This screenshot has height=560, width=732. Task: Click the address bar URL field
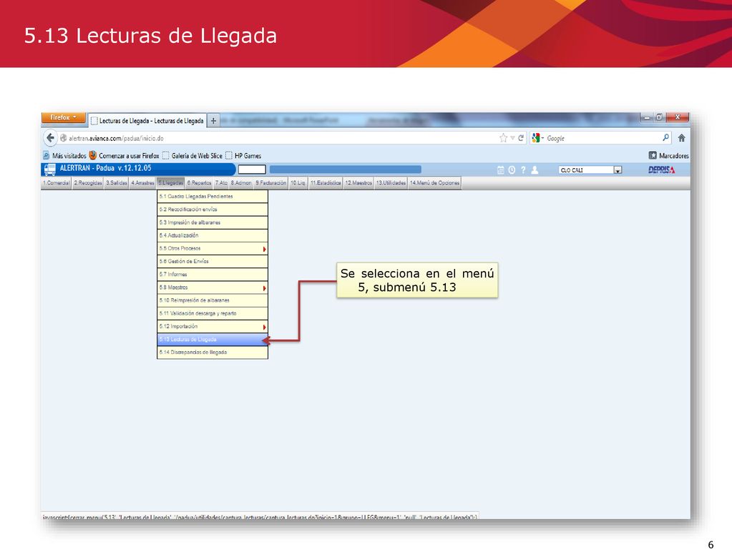[278, 138]
